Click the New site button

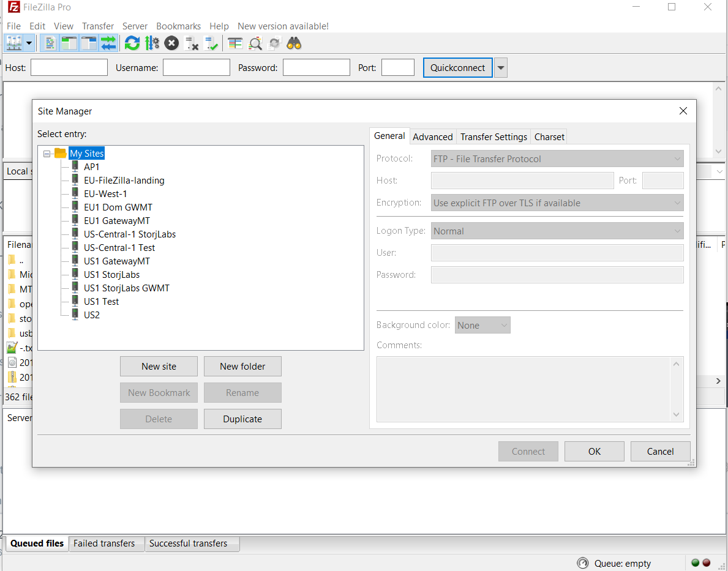159,366
